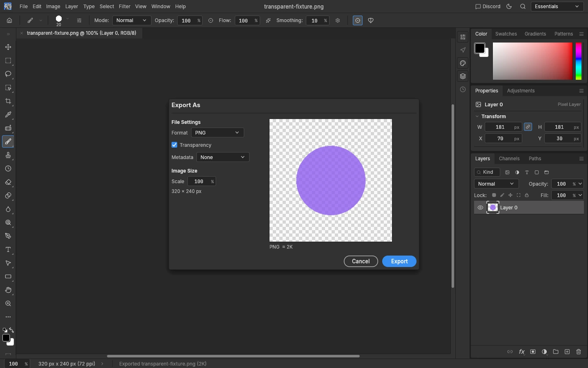This screenshot has width=588, height=368.
Task: Select the Pen tool
Action: tap(8, 236)
